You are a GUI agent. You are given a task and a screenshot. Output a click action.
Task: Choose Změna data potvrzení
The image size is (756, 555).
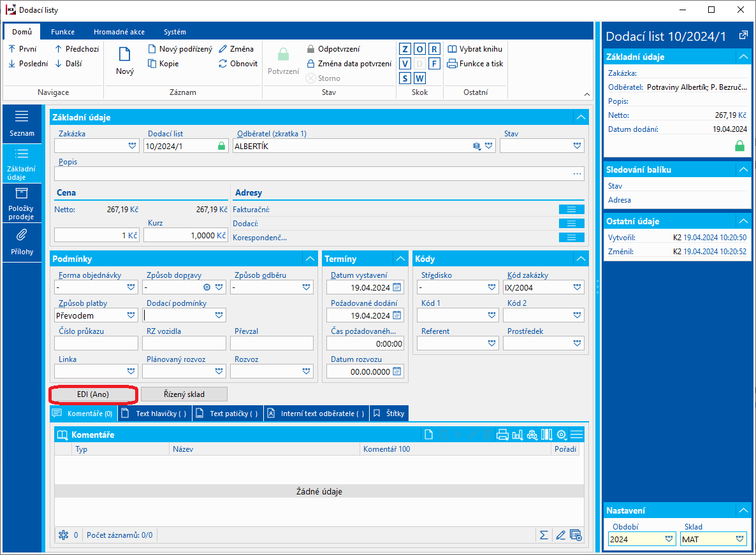pyautogui.click(x=349, y=63)
